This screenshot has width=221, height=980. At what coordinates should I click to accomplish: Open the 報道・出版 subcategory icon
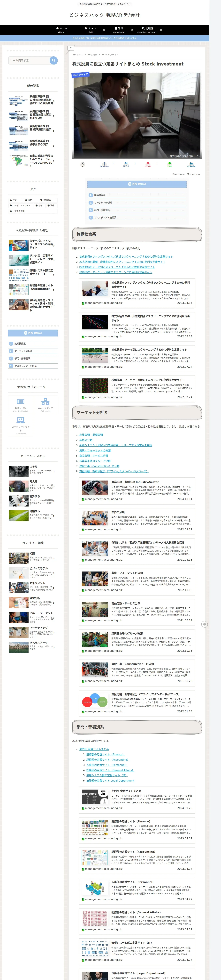click(x=21, y=405)
